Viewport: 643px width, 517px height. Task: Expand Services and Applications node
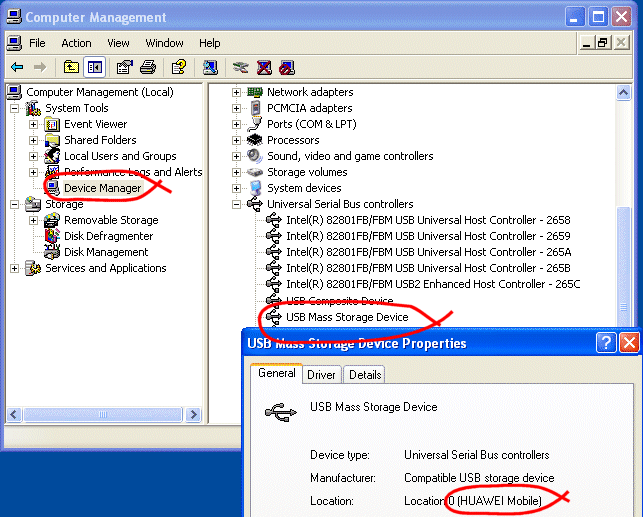[x=15, y=268]
